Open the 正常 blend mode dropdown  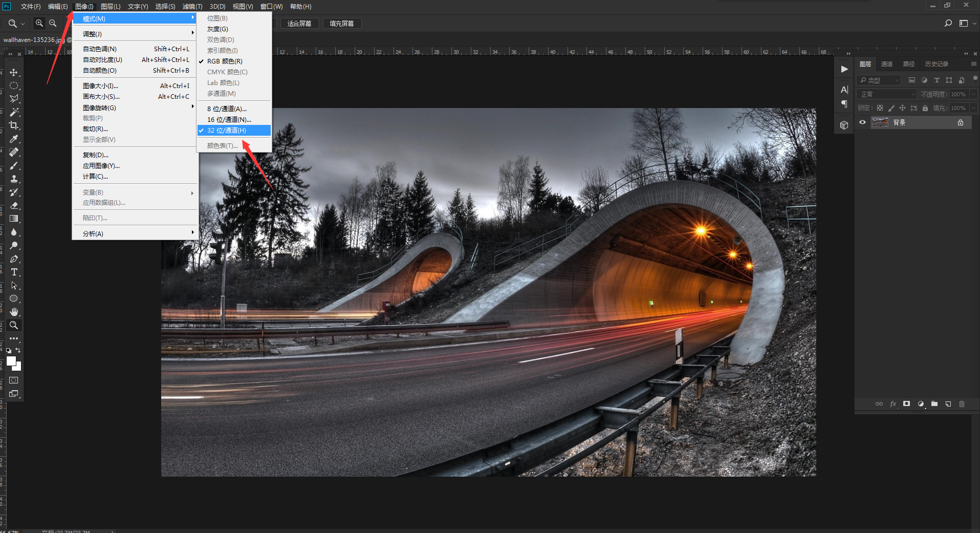(887, 94)
